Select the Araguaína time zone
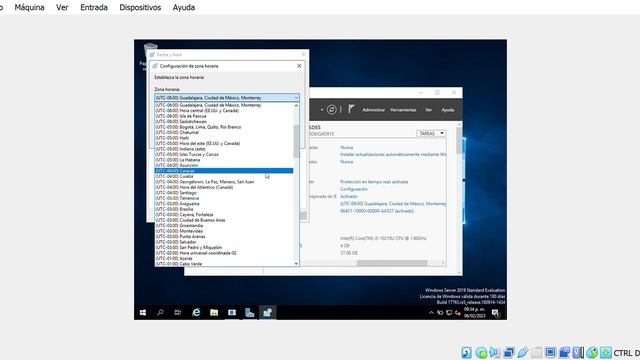The image size is (640, 360). click(x=224, y=204)
